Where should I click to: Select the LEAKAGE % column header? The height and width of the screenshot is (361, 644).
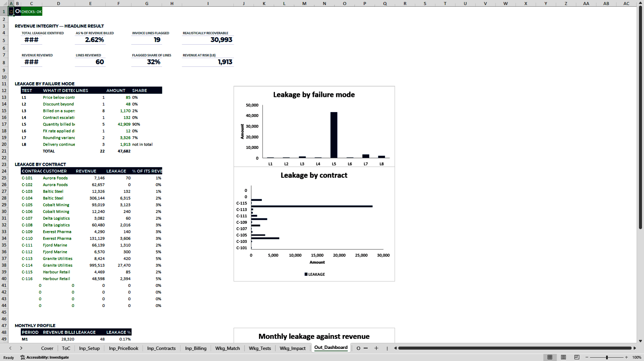coord(118,332)
